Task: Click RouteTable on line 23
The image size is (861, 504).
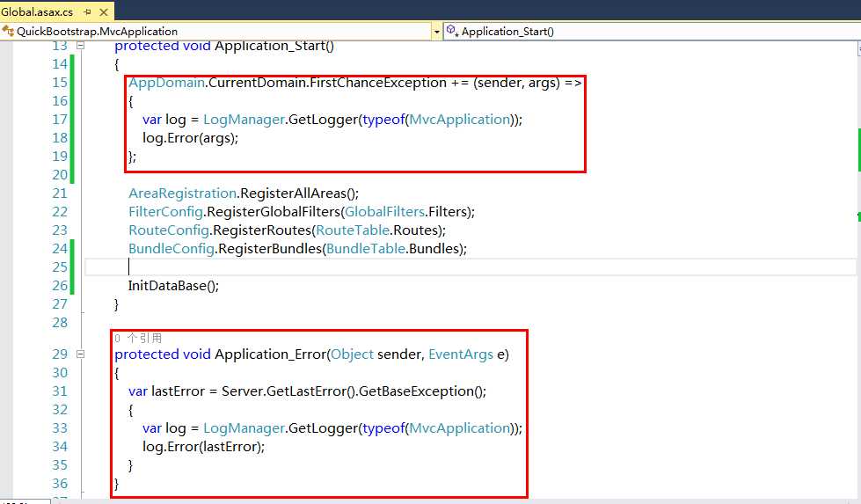Action: click(x=353, y=230)
